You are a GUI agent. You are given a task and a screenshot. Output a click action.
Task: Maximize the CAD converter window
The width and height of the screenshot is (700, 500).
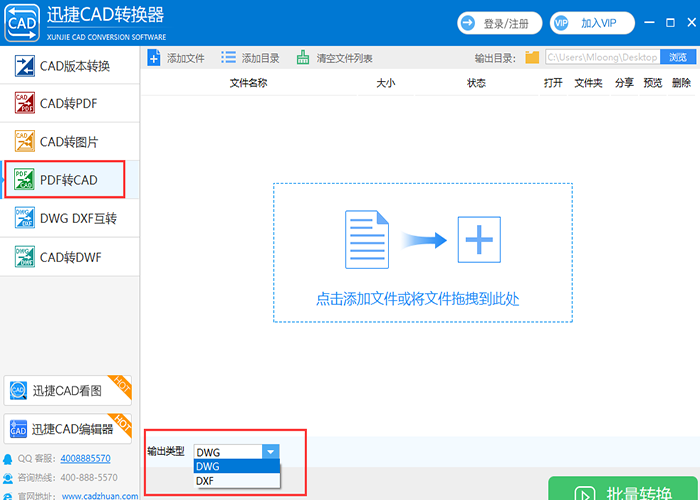(x=670, y=22)
